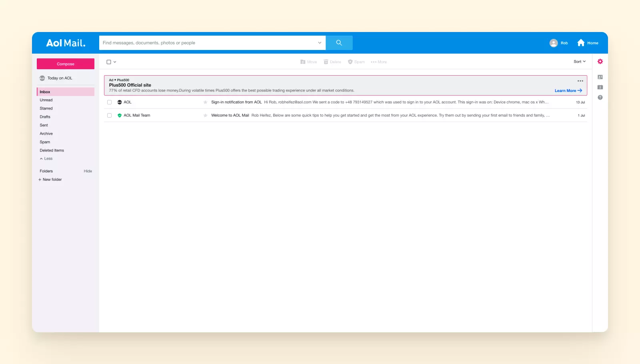Click the Delete trash icon in toolbar
The width and height of the screenshot is (640, 364).
pyautogui.click(x=326, y=62)
